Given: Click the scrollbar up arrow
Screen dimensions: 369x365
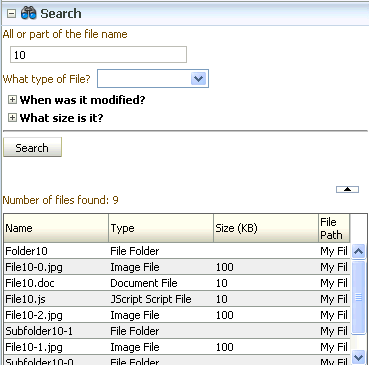Looking at the screenshot, I should click(358, 251).
